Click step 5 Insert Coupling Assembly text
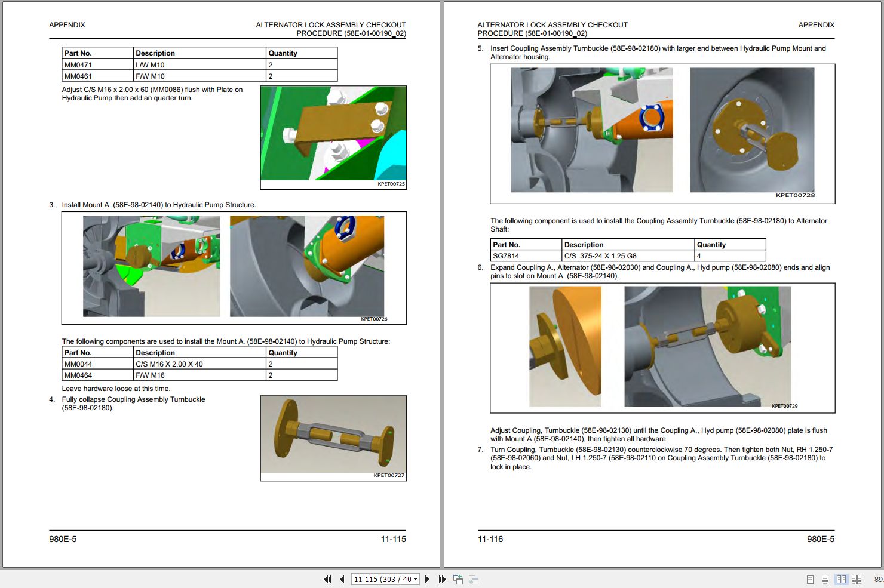 658,53
